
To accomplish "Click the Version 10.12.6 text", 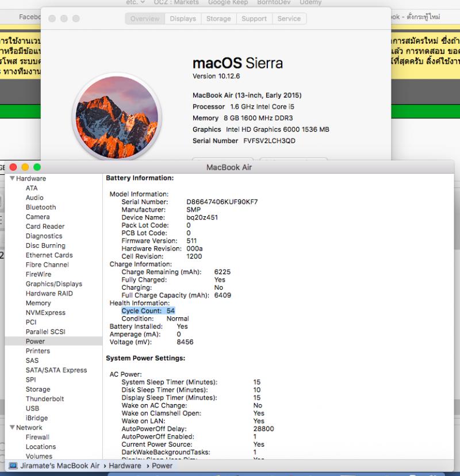I will pos(216,76).
